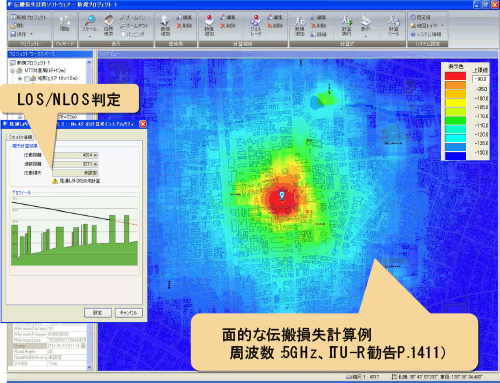Image resolution: width=500 pixels, height=383 pixels.
Task: Toggle the checkbox beside the area tree item
Action: click(27, 79)
